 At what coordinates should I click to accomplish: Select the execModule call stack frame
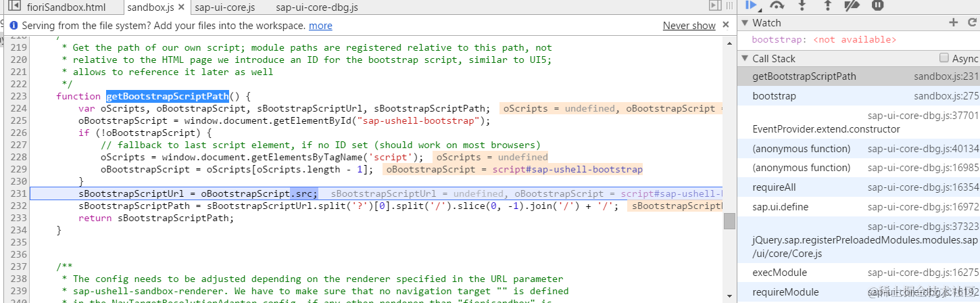point(858,273)
